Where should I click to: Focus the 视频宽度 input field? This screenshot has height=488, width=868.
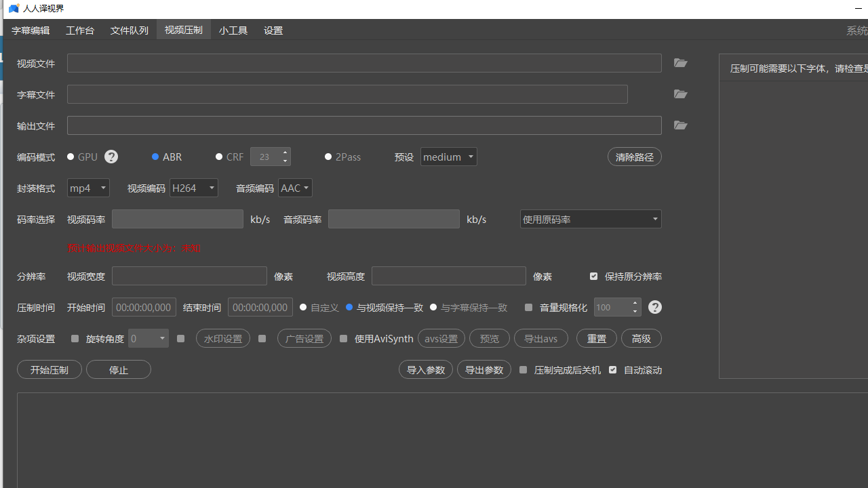(189, 276)
